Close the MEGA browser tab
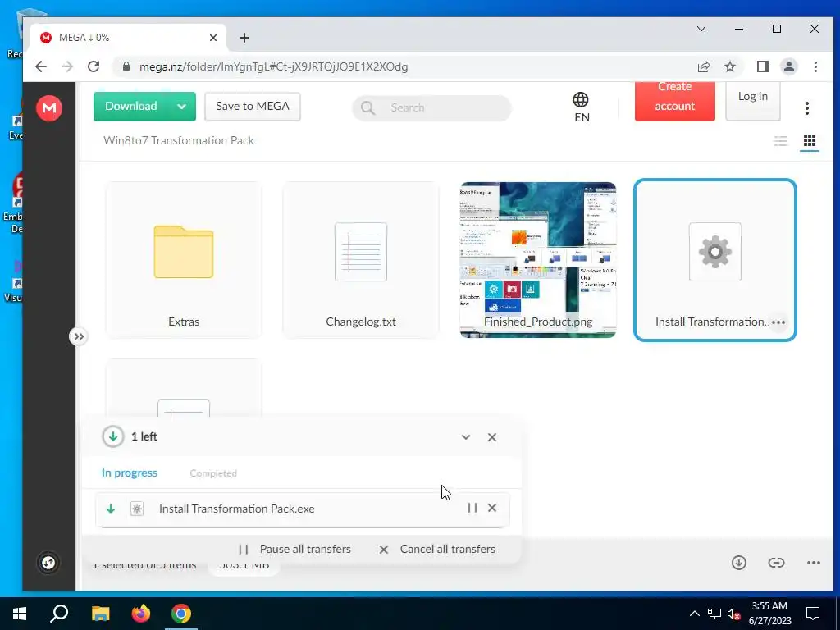 pyautogui.click(x=213, y=38)
